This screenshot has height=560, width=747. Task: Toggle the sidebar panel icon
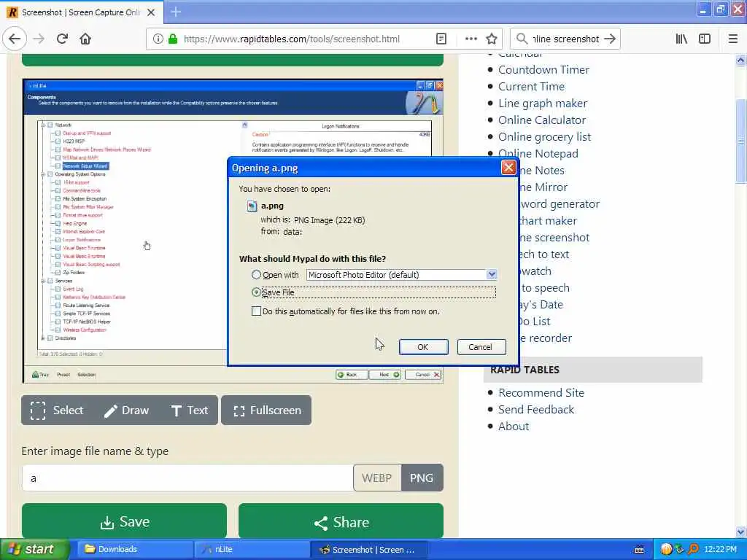click(705, 39)
